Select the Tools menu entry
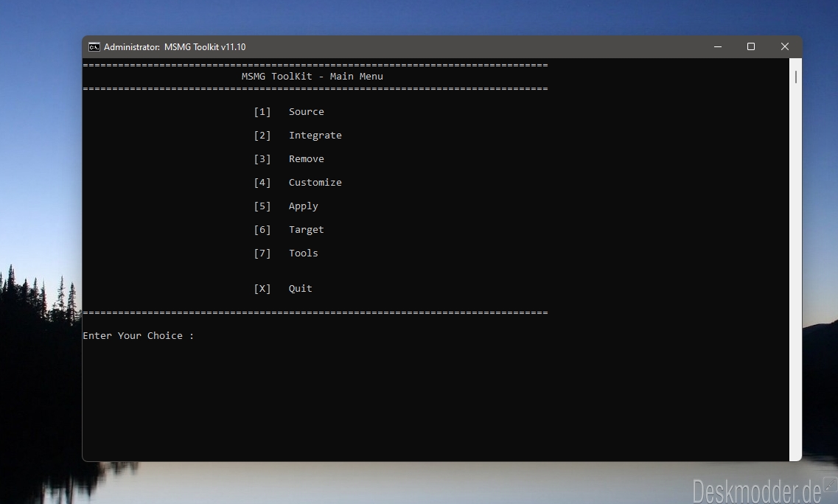 click(304, 253)
